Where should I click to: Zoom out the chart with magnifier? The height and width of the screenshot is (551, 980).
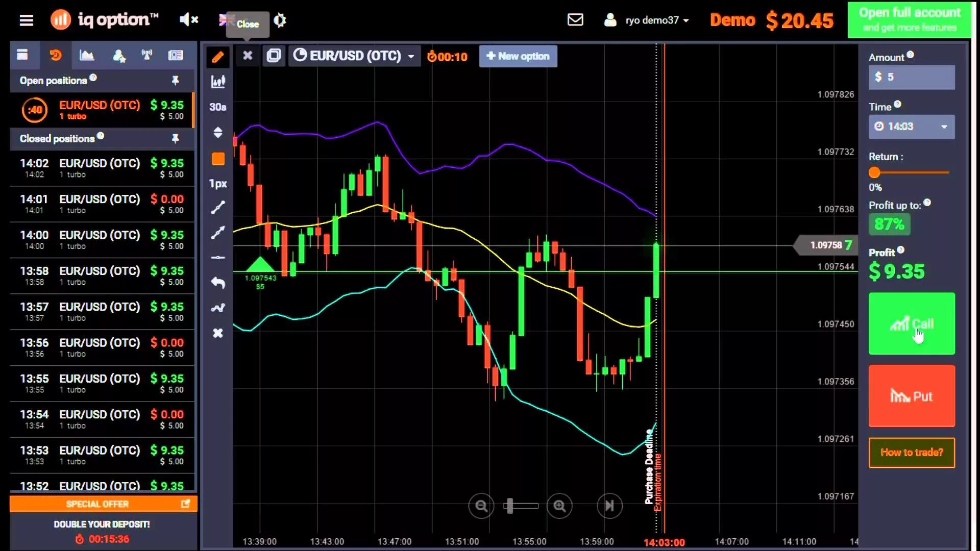pyautogui.click(x=481, y=506)
